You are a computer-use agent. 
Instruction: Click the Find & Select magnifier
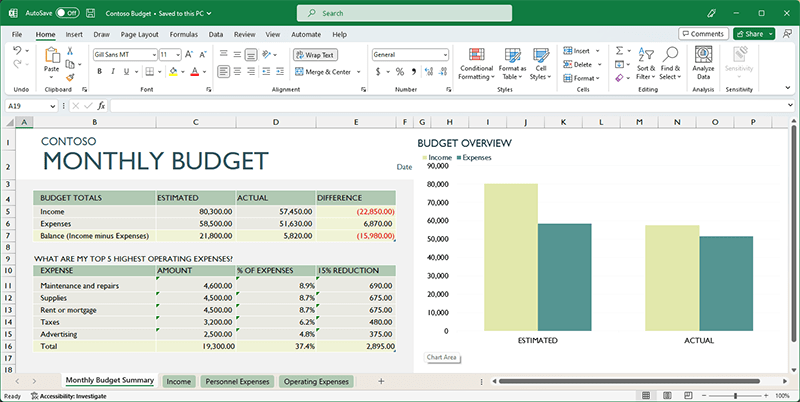coord(670,54)
